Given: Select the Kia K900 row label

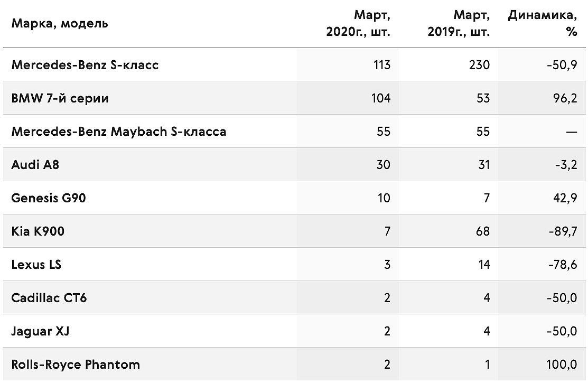Looking at the screenshot, I should pos(38,231).
